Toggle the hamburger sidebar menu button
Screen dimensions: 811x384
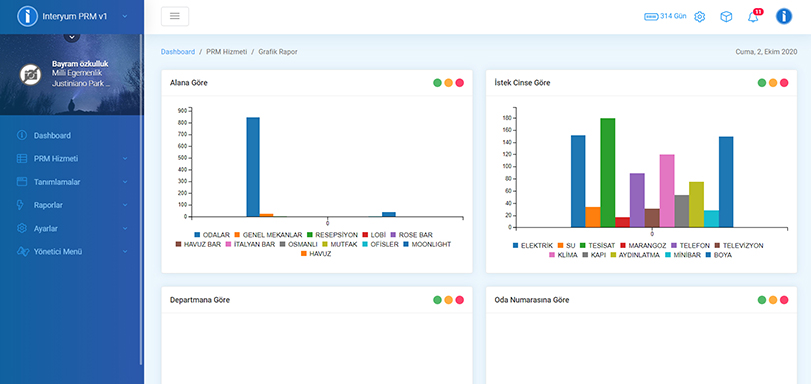click(x=175, y=17)
